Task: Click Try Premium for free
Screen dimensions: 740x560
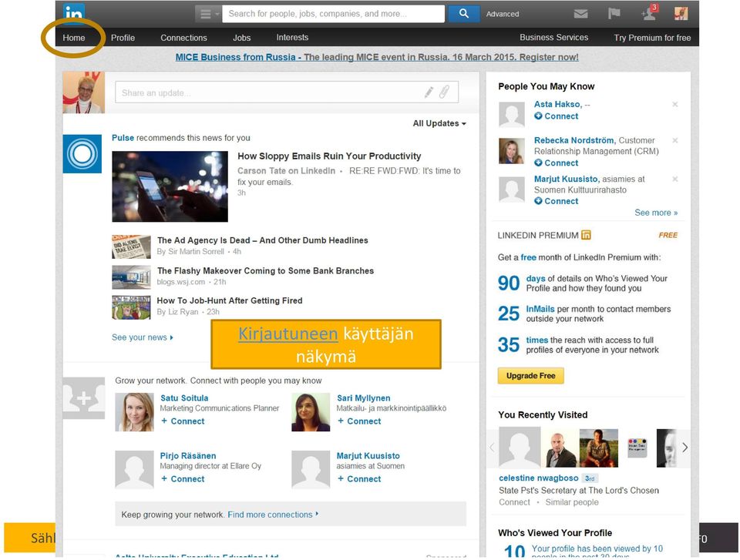Action: coord(652,38)
